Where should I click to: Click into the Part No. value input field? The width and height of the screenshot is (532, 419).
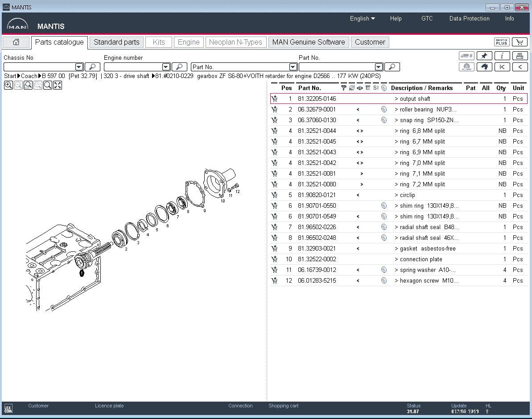337,67
